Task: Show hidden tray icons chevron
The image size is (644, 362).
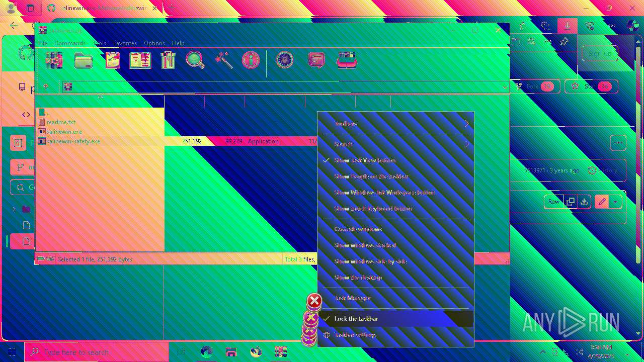Action: point(542,352)
